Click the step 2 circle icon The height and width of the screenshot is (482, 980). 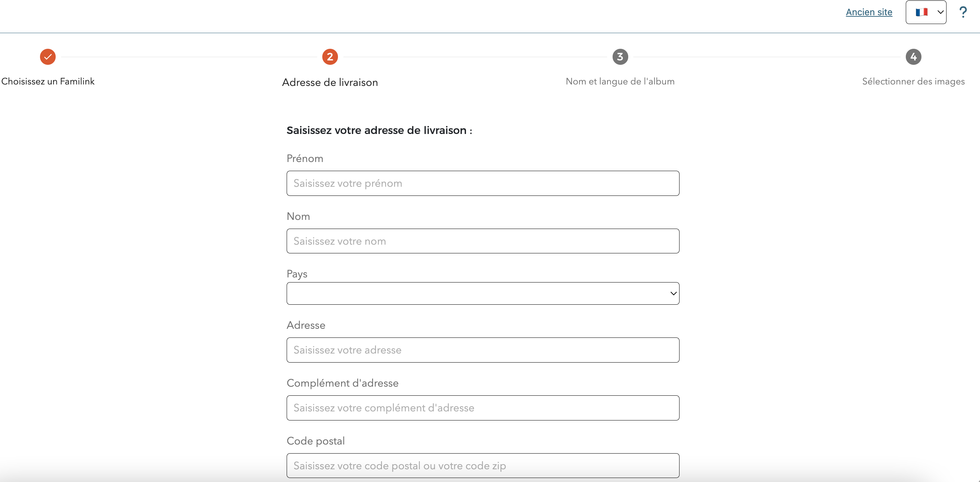point(330,57)
